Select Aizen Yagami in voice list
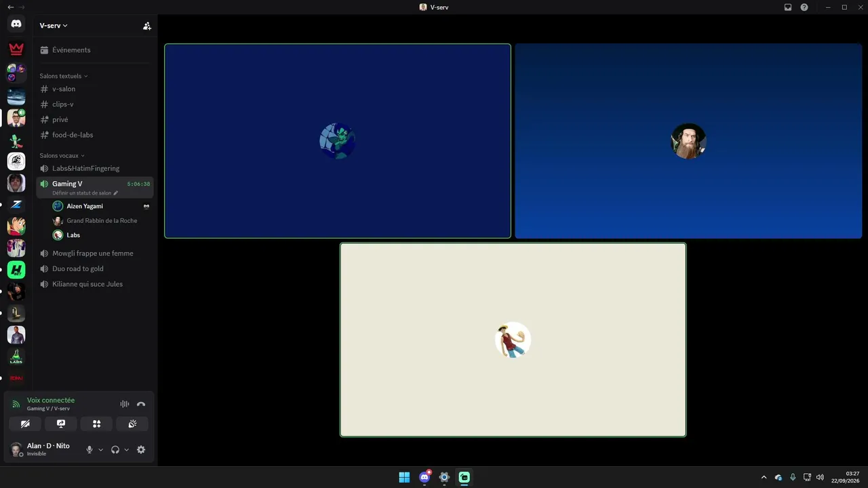Image resolution: width=868 pixels, height=488 pixels. pos(100,206)
